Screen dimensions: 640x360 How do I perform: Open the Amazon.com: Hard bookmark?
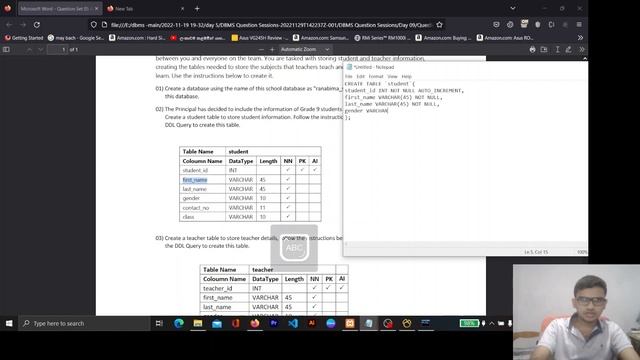point(137,38)
